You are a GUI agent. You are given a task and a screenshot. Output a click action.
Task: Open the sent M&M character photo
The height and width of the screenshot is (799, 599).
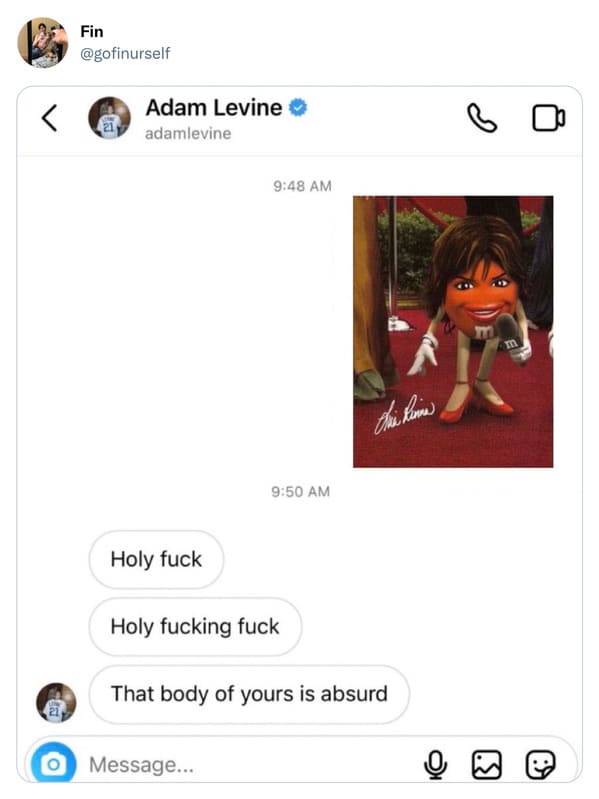coord(453,331)
